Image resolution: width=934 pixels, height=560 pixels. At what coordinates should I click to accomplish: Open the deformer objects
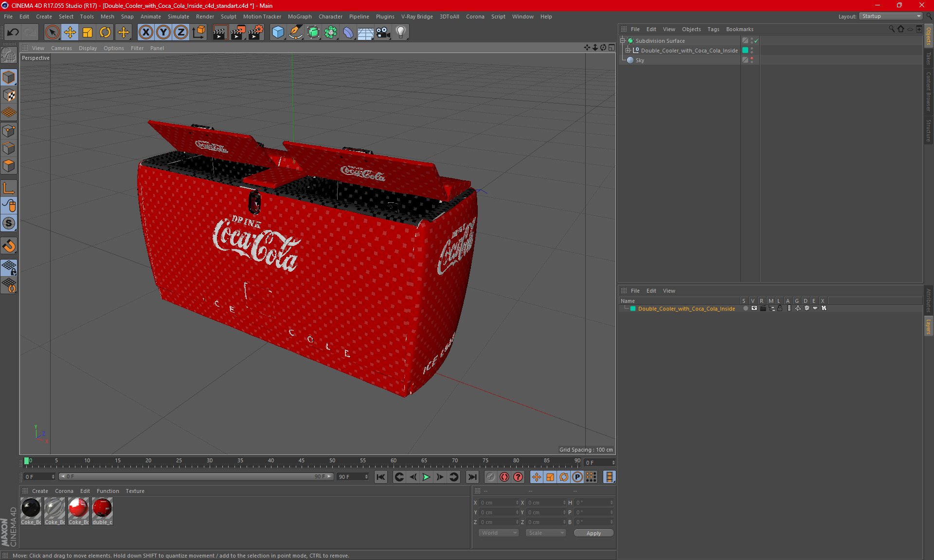348,33
